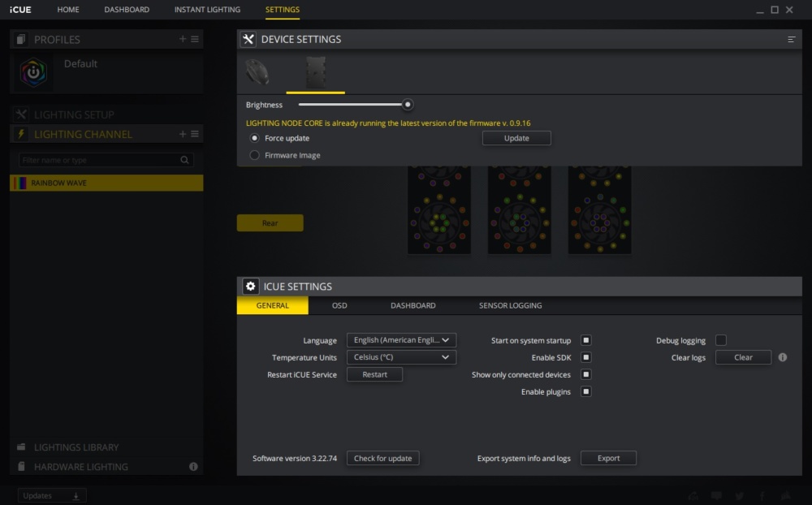812x505 pixels.
Task: Switch to the OSD tab
Action: click(339, 305)
